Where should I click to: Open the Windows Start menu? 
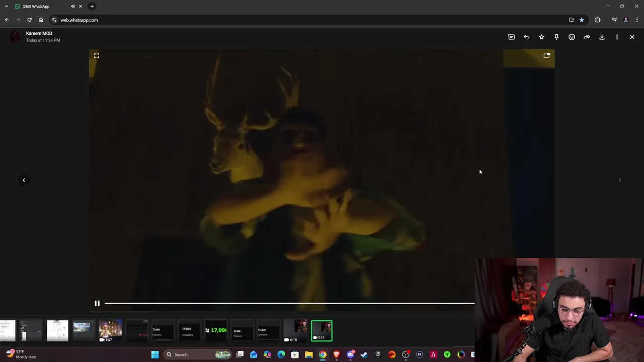[x=155, y=354]
